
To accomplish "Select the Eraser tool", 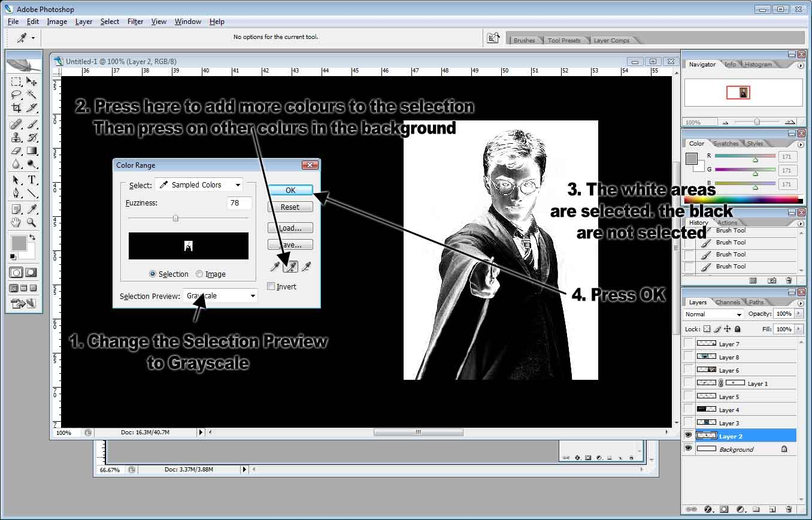I will point(17,151).
